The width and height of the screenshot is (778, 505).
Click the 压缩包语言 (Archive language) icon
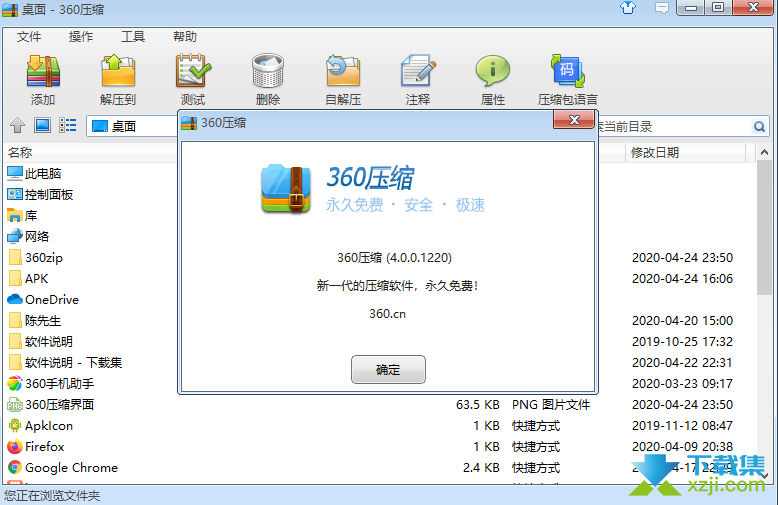pos(568,71)
